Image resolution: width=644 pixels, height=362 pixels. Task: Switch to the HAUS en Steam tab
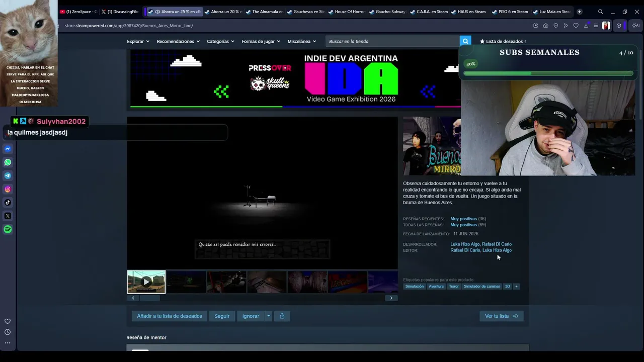470,12
